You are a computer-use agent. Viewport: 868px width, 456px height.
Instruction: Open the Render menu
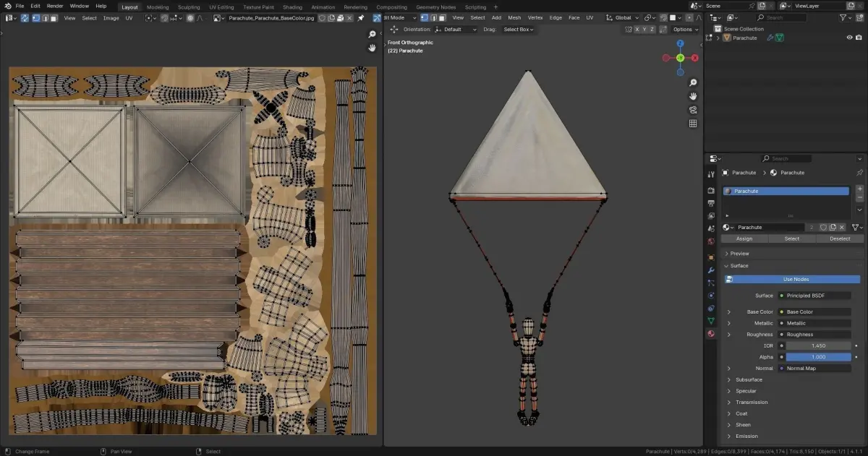click(55, 6)
